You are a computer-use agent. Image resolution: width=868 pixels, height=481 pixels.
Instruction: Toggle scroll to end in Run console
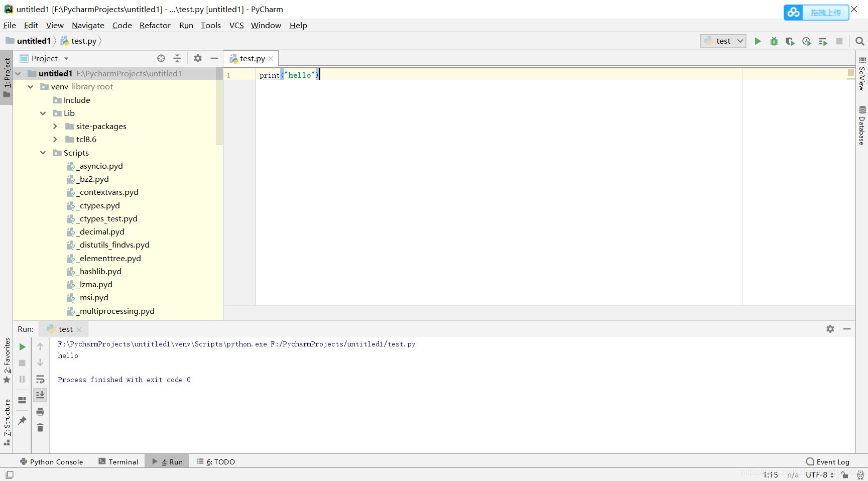click(40, 395)
